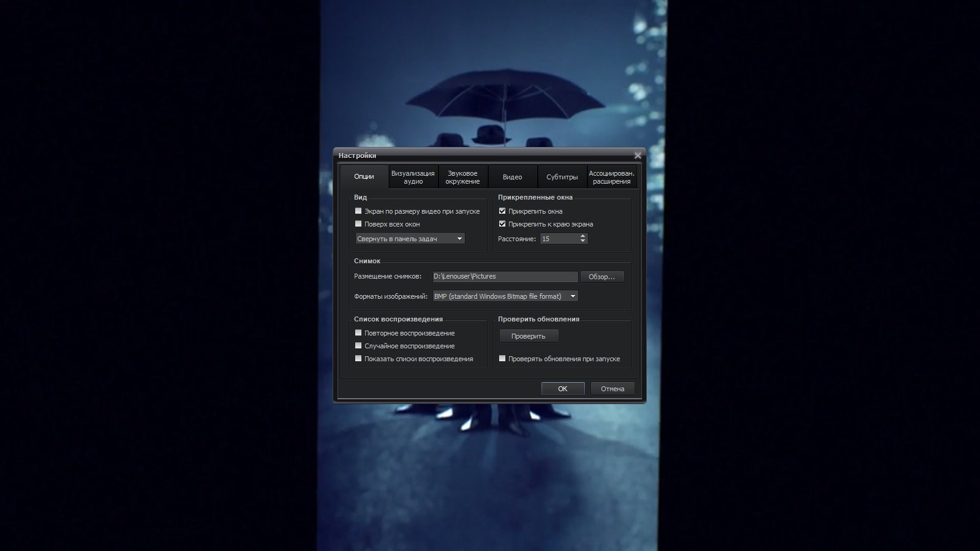Open the Ассоциирован. расширения tab
This screenshot has width=980, height=551.
point(611,177)
